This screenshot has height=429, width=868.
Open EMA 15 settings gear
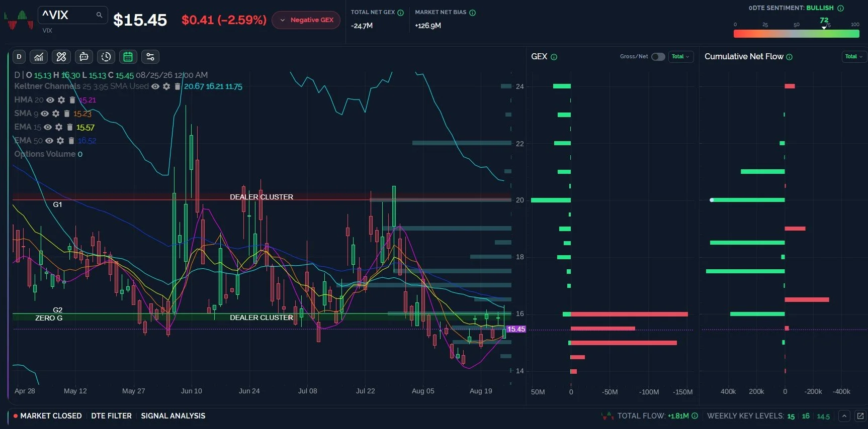pos(59,127)
